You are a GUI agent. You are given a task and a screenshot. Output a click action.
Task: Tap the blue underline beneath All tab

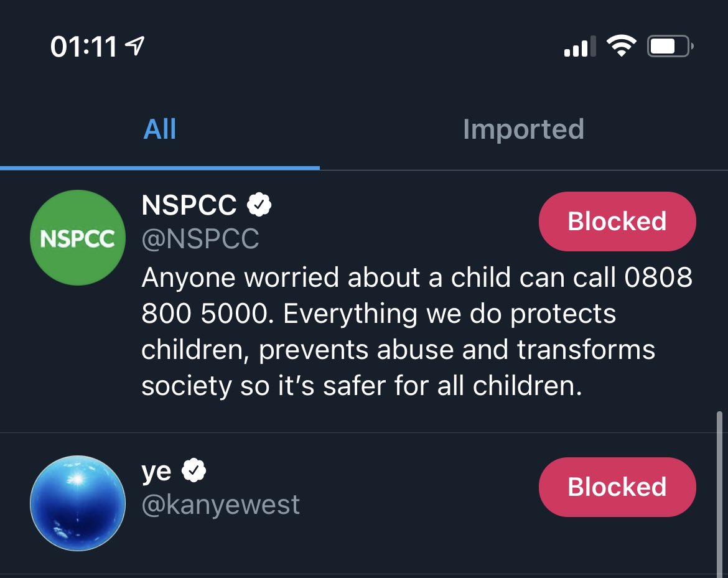[160, 167]
